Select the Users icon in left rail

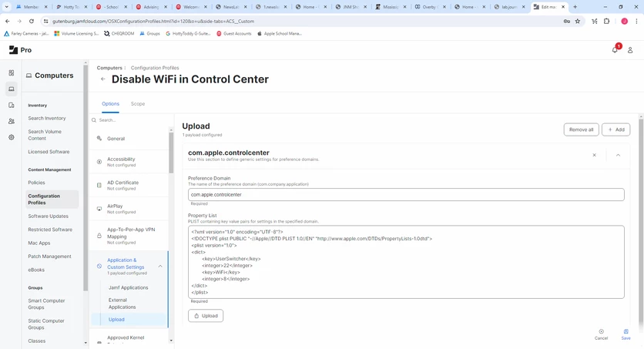[11, 121]
